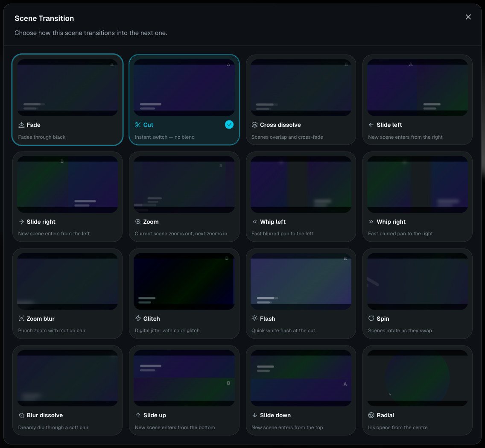The height and width of the screenshot is (448, 485).
Task: Click the Glitch lightning bolt icon
Action: click(138, 318)
